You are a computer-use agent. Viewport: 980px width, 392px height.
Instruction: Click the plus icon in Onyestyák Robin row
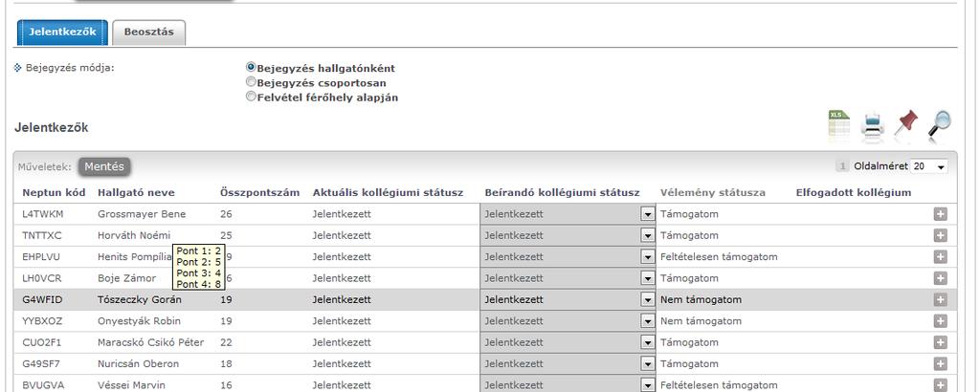[940, 321]
